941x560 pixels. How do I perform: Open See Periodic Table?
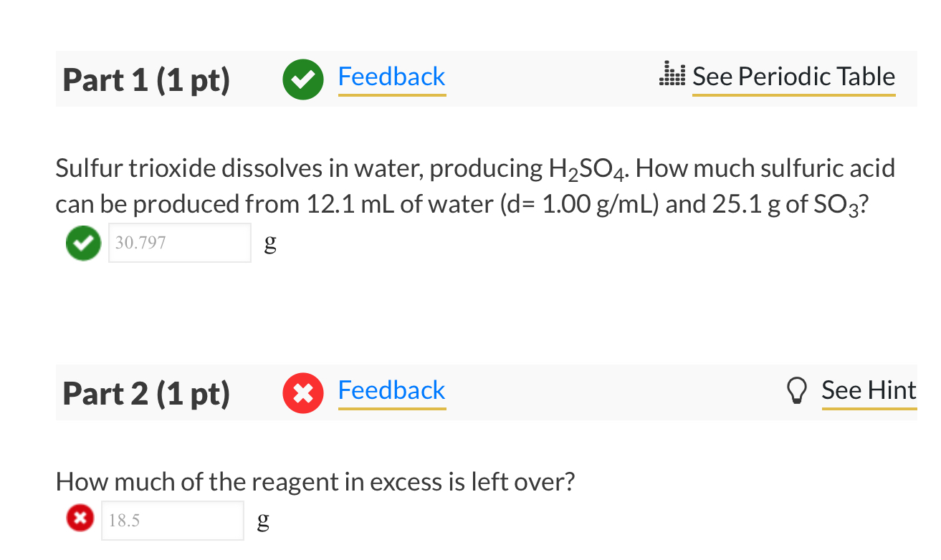tap(793, 76)
